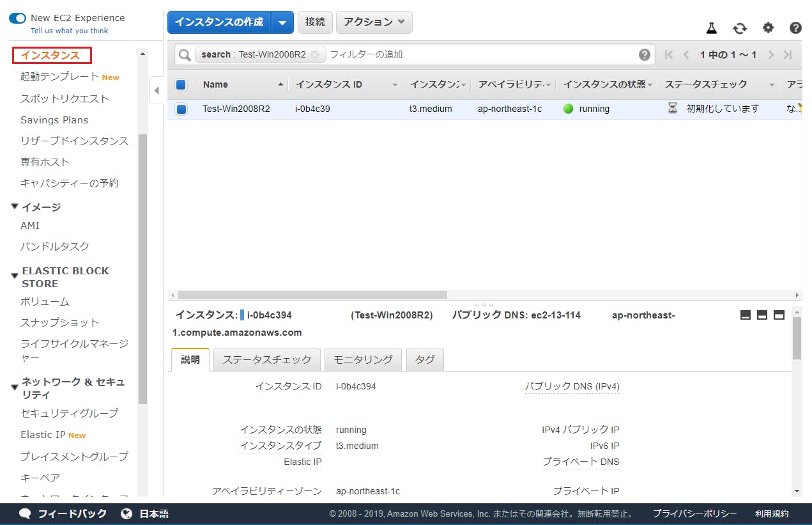Open the アクション actions dropdown
The width and height of the screenshot is (812, 525).
tap(374, 22)
